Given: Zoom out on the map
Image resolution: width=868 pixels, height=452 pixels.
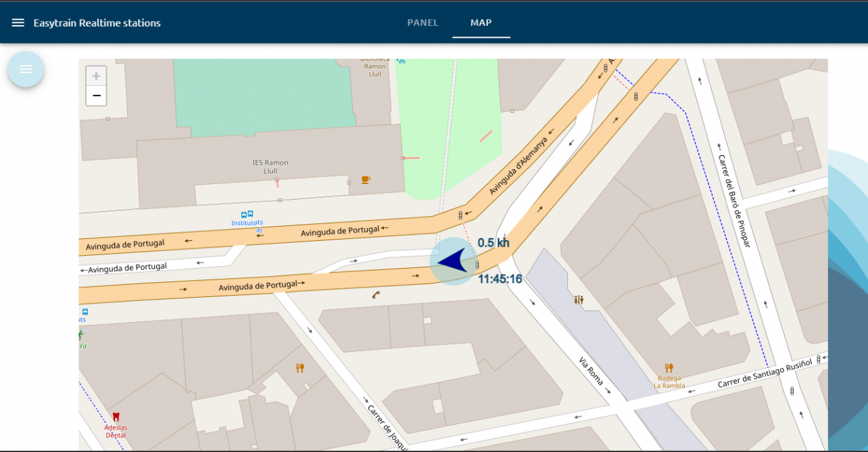Looking at the screenshot, I should point(96,96).
